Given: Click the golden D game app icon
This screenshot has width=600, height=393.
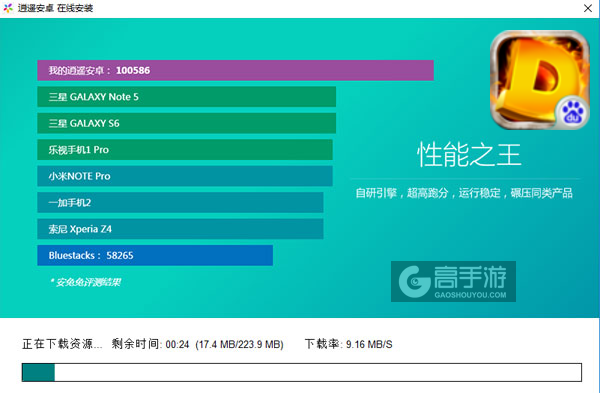Looking at the screenshot, I should click(540, 80).
